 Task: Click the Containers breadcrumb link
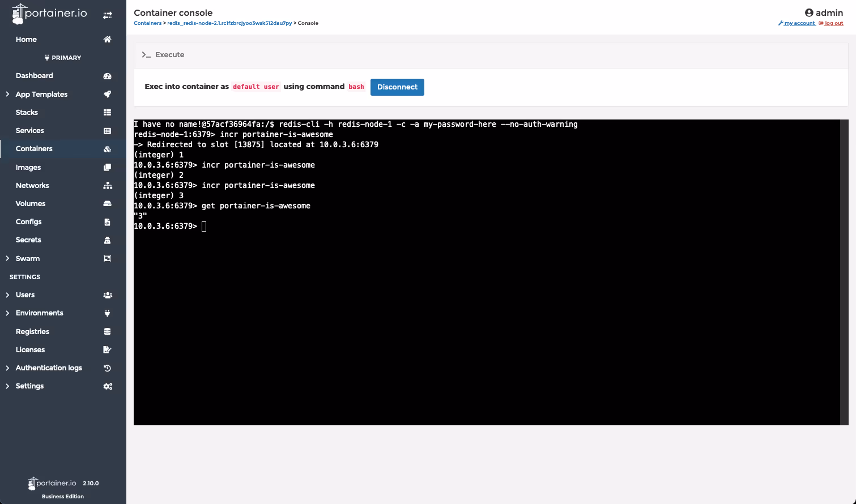point(147,23)
